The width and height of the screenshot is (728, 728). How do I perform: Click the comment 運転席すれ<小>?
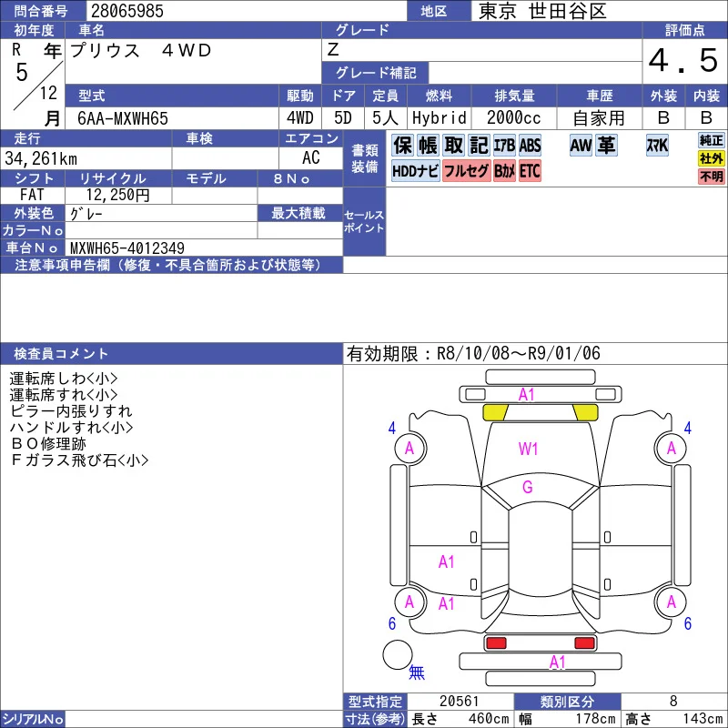(x=63, y=395)
